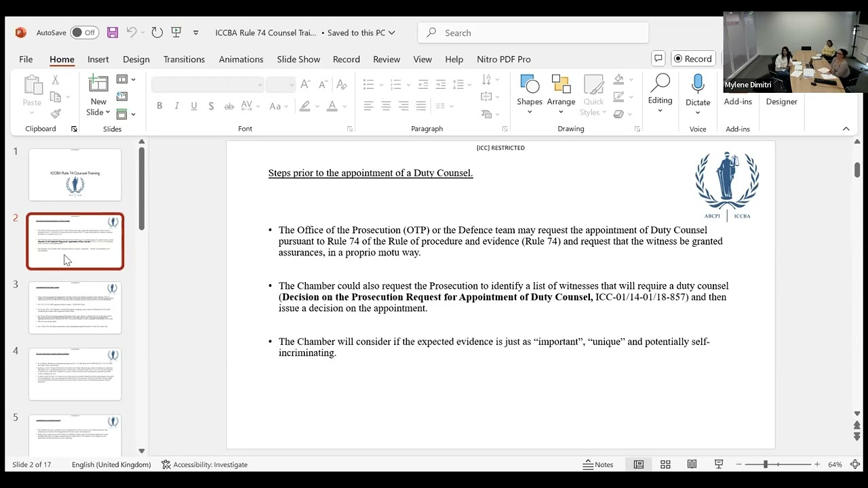Screen dimensions: 868x488
Task: Toggle Strikethrough formatting
Action: coord(229,106)
